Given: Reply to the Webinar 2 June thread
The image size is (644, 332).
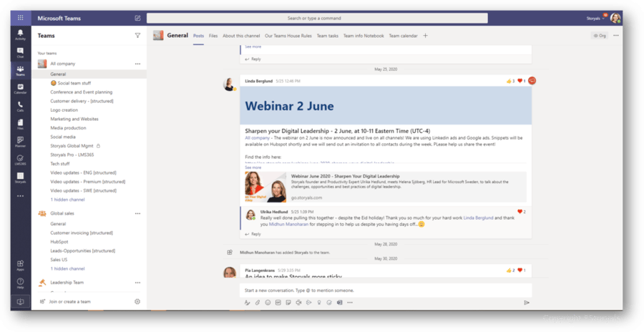Looking at the screenshot, I should (x=253, y=234).
